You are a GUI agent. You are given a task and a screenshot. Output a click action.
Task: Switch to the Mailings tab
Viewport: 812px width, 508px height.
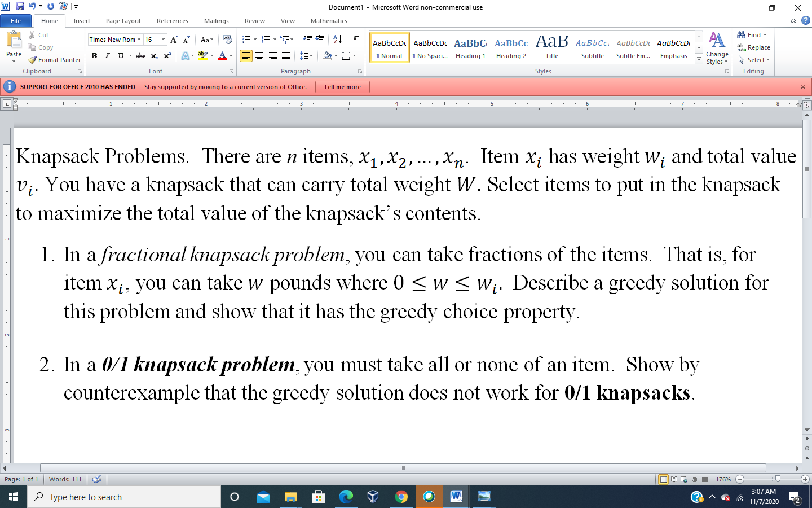pyautogui.click(x=216, y=21)
